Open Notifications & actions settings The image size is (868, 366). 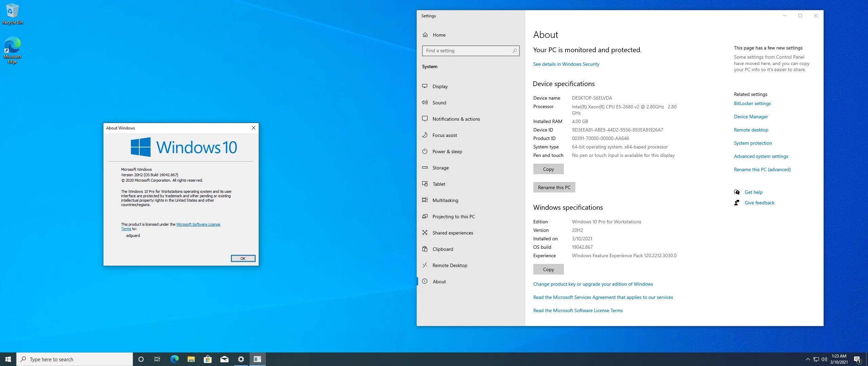456,118
